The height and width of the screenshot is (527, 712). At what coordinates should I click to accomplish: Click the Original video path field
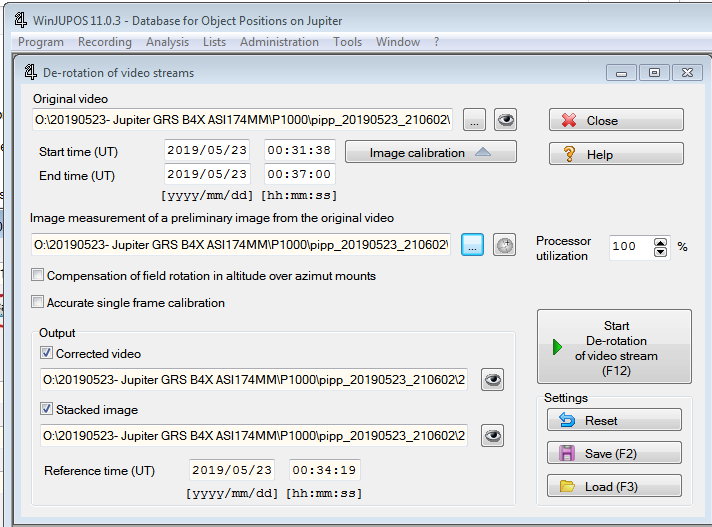242,120
